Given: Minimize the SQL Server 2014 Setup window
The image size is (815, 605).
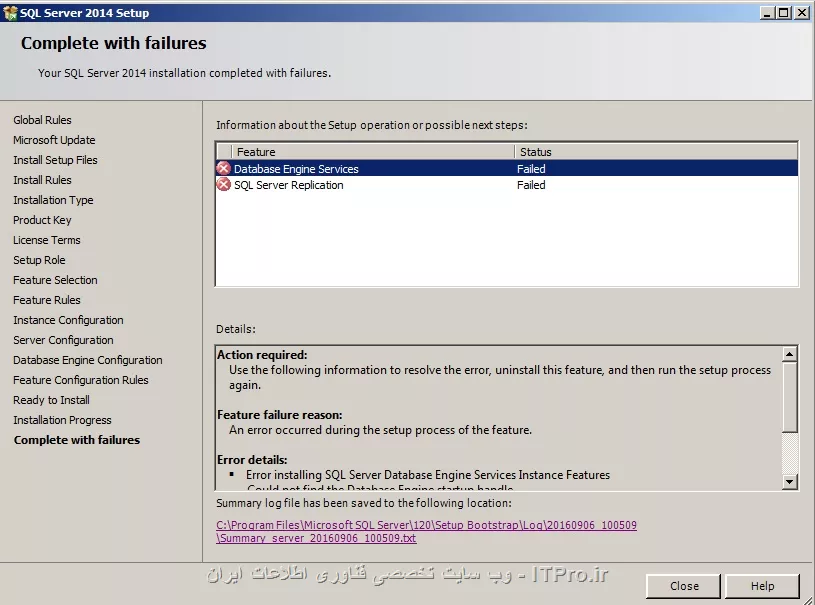Looking at the screenshot, I should click(767, 12).
